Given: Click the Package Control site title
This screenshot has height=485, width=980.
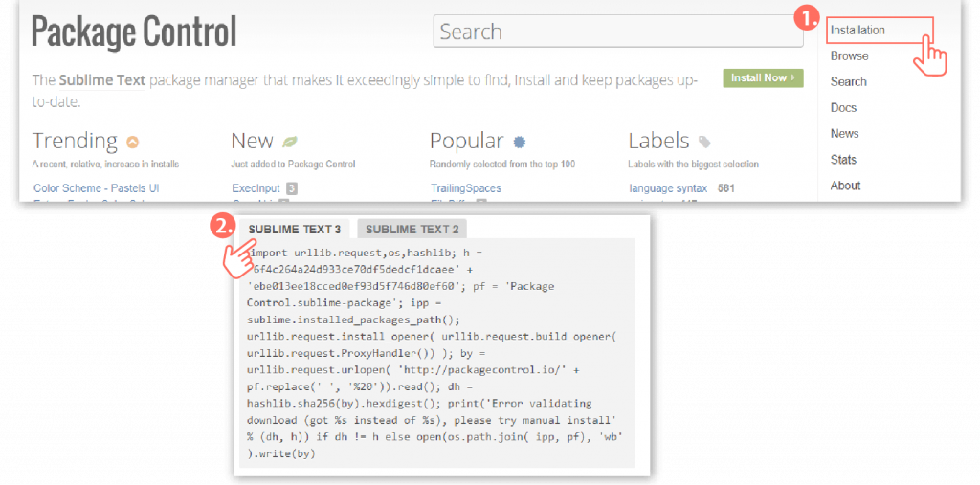Looking at the screenshot, I should [134, 33].
